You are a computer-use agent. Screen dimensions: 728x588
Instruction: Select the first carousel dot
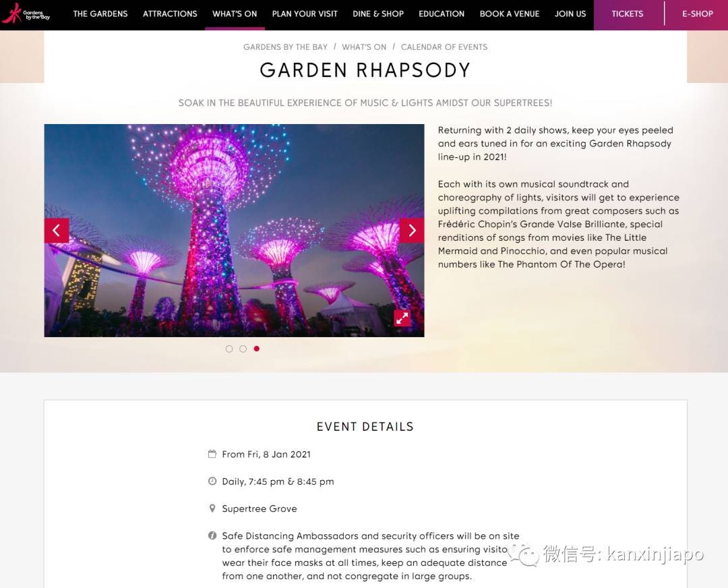pyautogui.click(x=229, y=349)
